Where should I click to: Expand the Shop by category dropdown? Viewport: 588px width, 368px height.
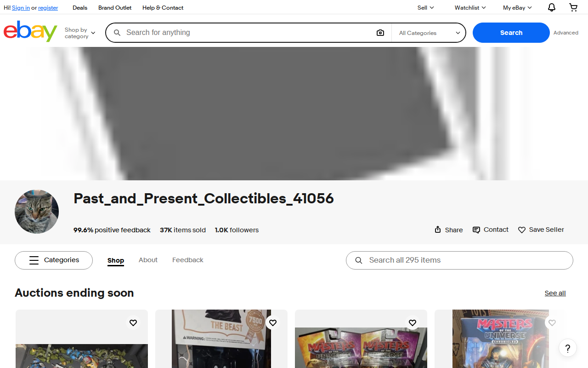point(80,33)
